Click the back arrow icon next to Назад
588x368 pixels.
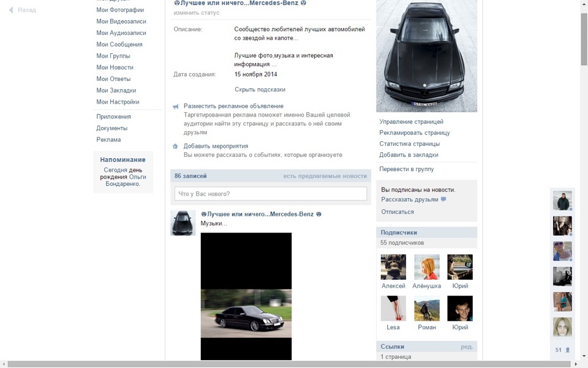pos(11,10)
